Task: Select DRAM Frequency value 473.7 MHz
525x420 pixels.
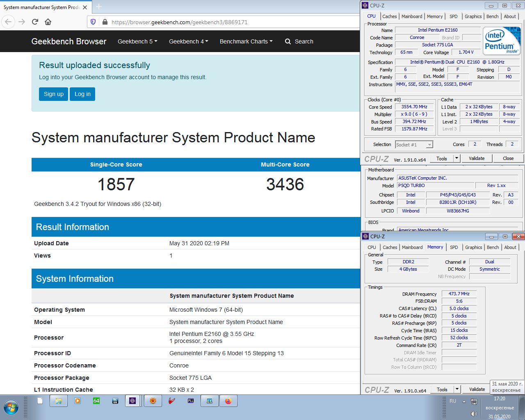Action: pos(459,294)
